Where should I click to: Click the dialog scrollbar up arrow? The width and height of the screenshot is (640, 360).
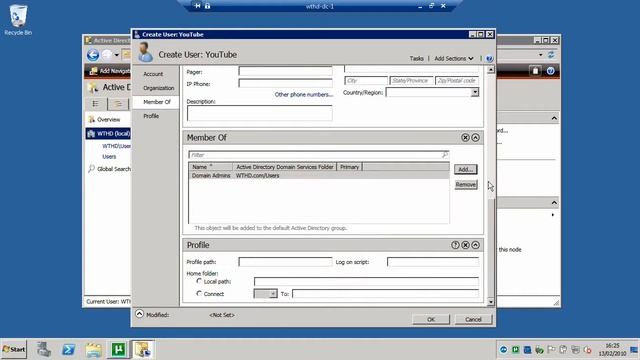(x=491, y=70)
